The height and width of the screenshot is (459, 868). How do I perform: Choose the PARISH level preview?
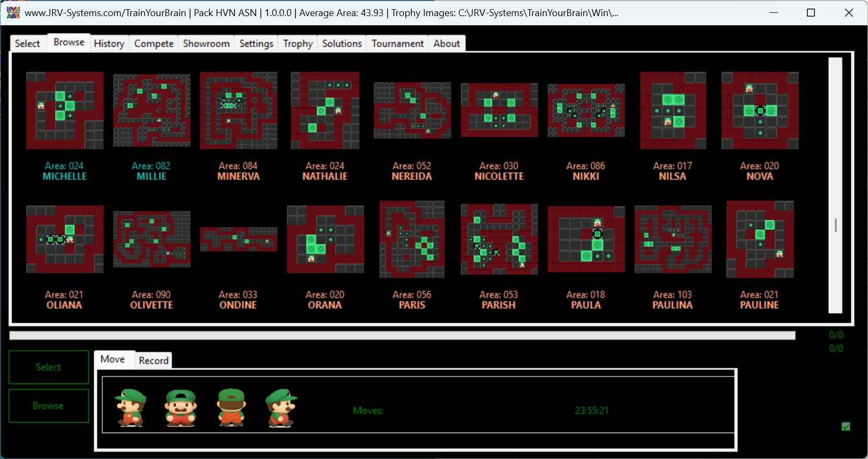(x=499, y=239)
